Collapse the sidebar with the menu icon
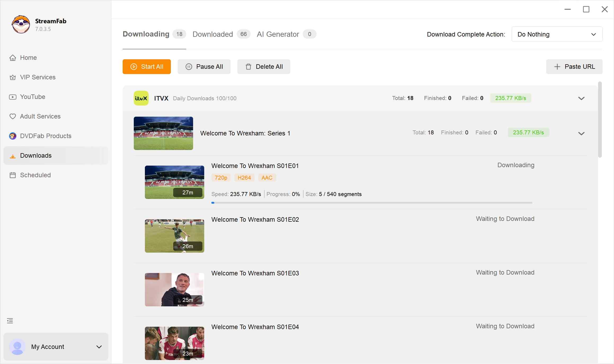 [x=10, y=321]
